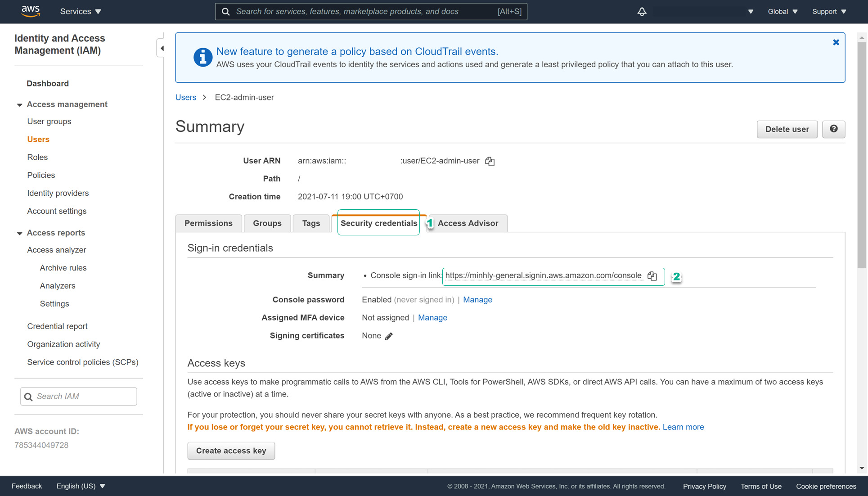Open Cookie preferences in footer
The height and width of the screenshot is (496, 868).
(x=826, y=487)
